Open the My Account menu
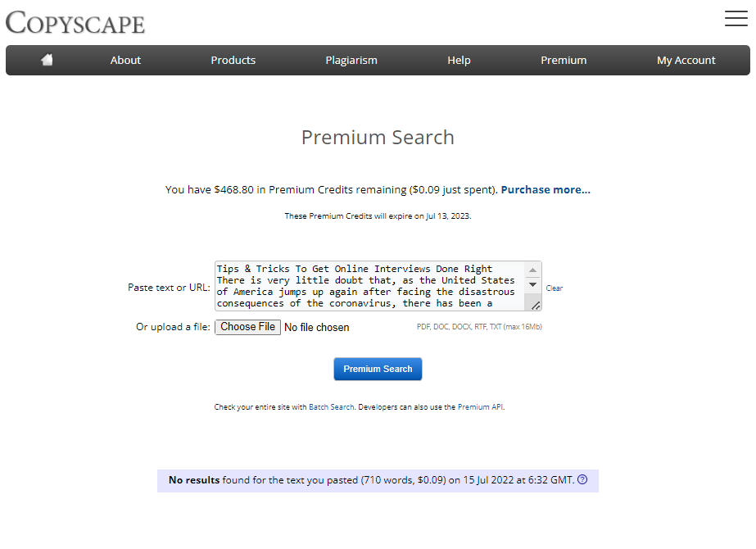The height and width of the screenshot is (549, 756). tap(686, 61)
